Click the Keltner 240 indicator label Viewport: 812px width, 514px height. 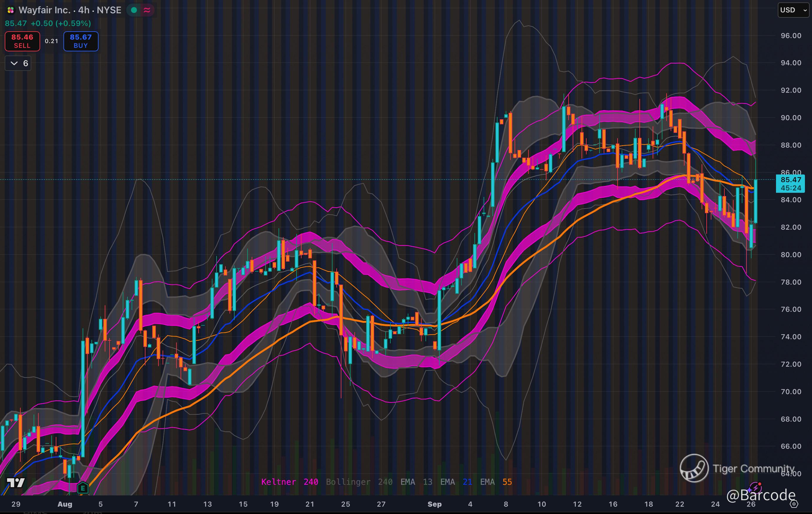(289, 482)
